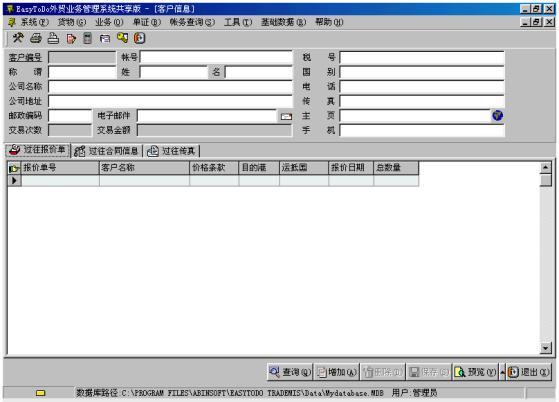Click the 增加(A) button
This screenshot has height=402, width=559.
[x=337, y=372]
